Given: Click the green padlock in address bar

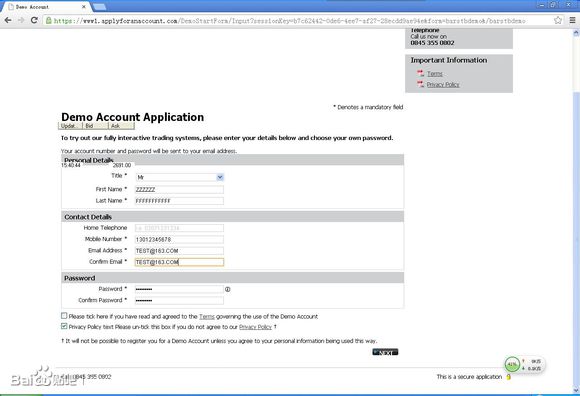Looking at the screenshot, I should [x=48, y=20].
